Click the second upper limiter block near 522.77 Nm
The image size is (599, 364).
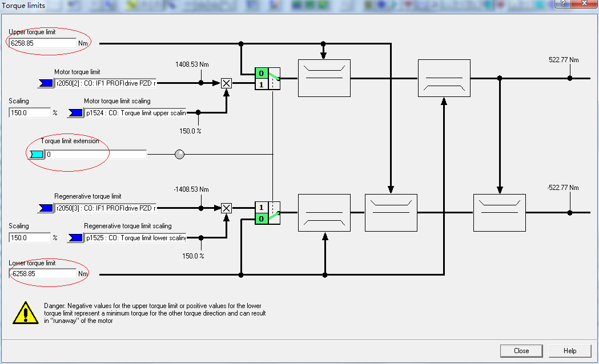(444, 78)
